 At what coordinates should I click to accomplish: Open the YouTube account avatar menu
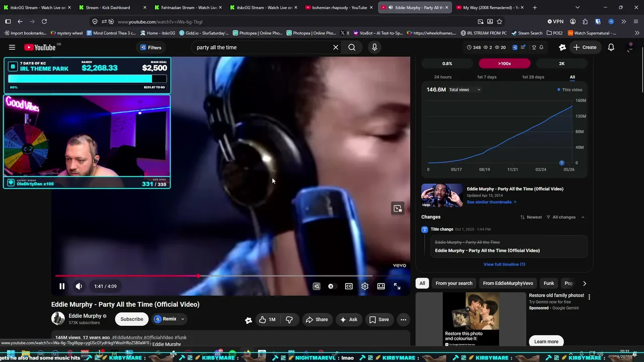(x=630, y=47)
